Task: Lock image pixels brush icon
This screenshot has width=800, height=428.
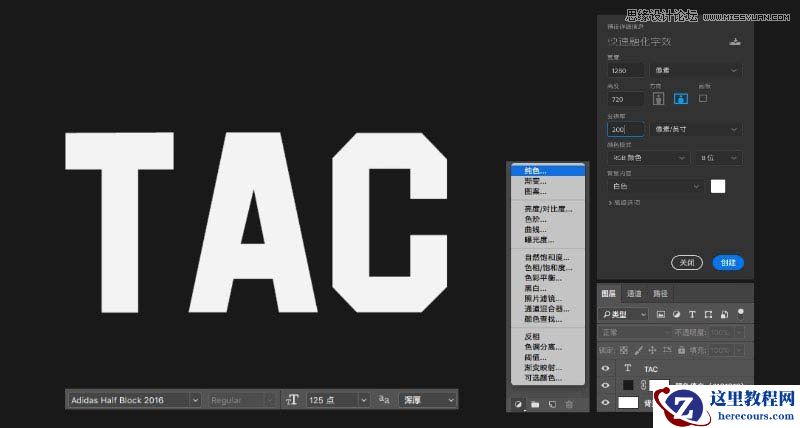Action: [x=638, y=350]
